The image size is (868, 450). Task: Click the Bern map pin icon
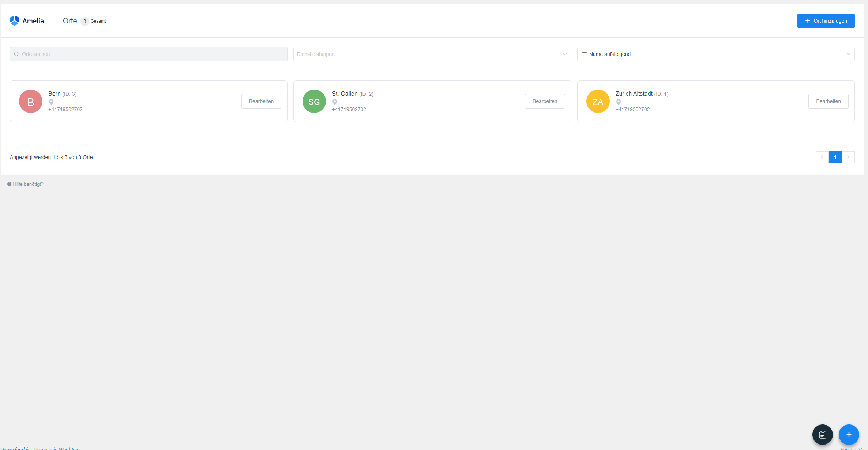(51, 102)
